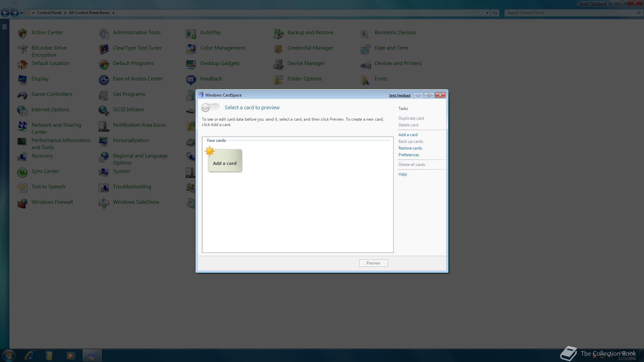Open Backup and Restore icon
This screenshot has width=644, height=362.
tap(278, 33)
